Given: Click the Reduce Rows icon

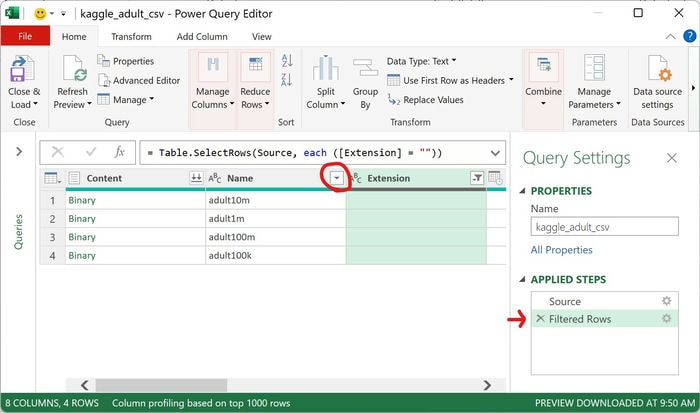Looking at the screenshot, I should [255, 66].
